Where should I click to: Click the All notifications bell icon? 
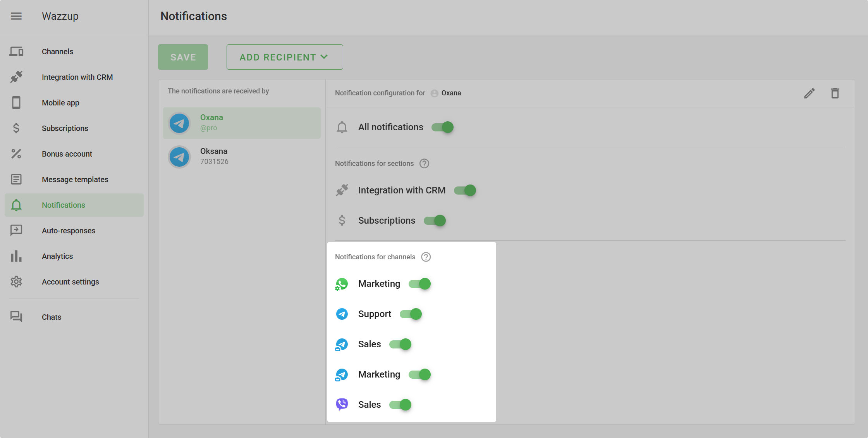[342, 127]
